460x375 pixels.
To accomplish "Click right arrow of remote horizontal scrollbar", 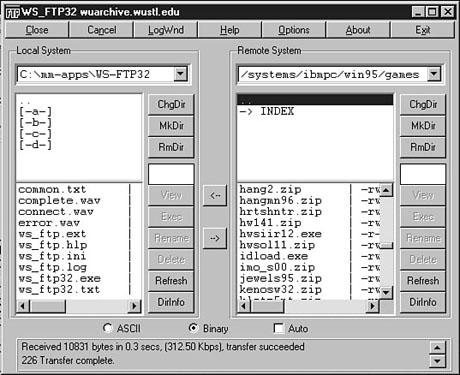I will point(372,306).
